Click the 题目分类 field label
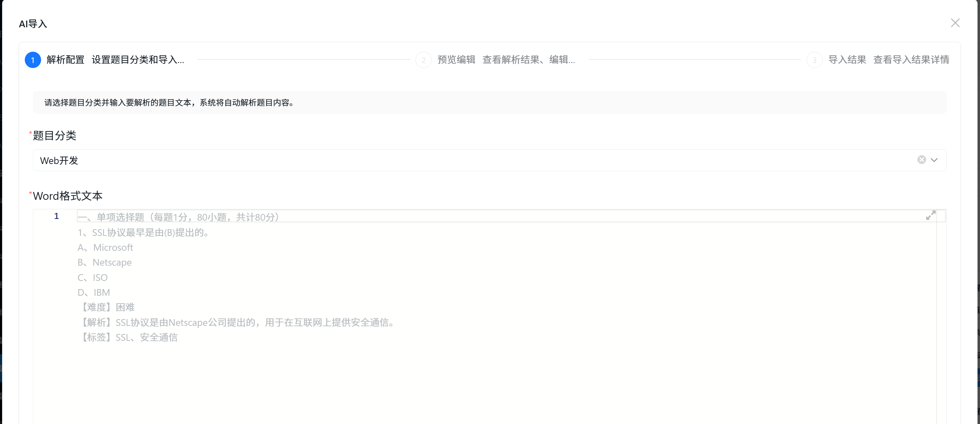Image resolution: width=980 pixels, height=424 pixels. [55, 136]
